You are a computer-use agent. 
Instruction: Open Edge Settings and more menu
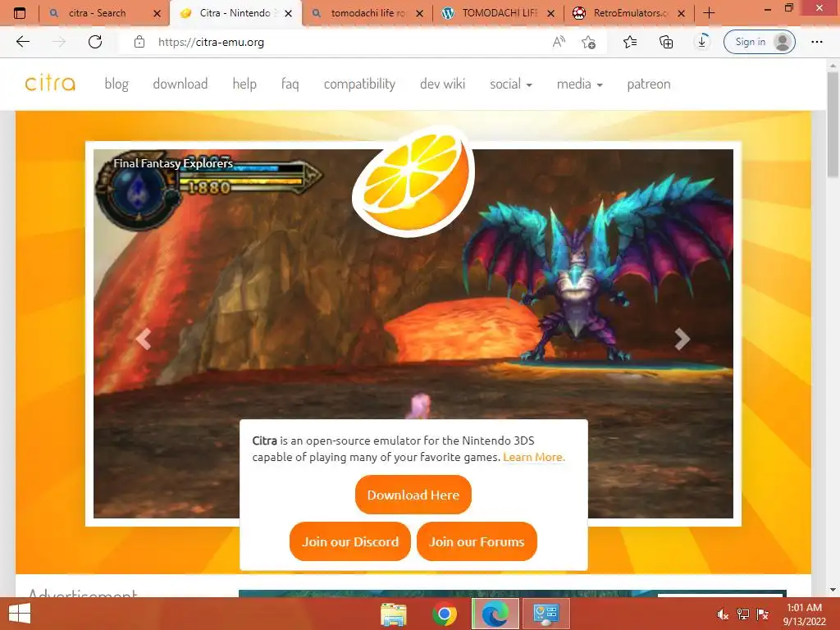click(816, 42)
